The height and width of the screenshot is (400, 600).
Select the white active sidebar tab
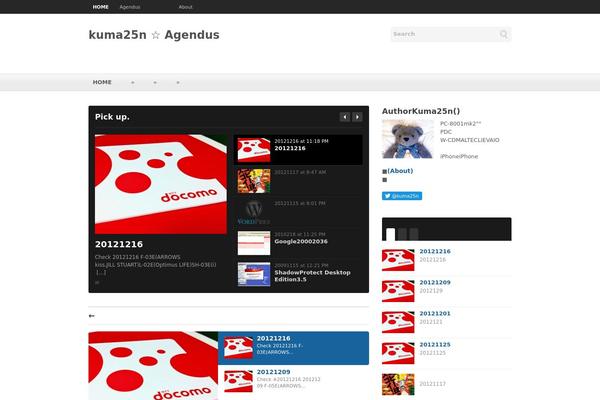(391, 234)
